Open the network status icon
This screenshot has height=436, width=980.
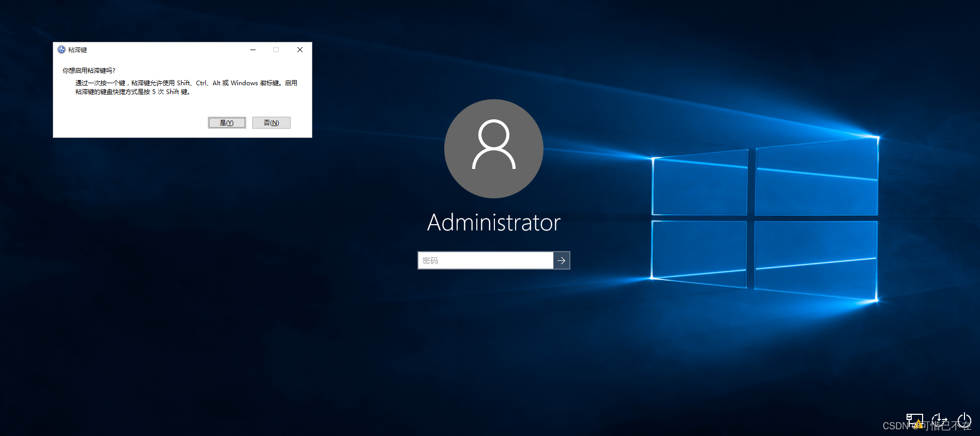914,421
